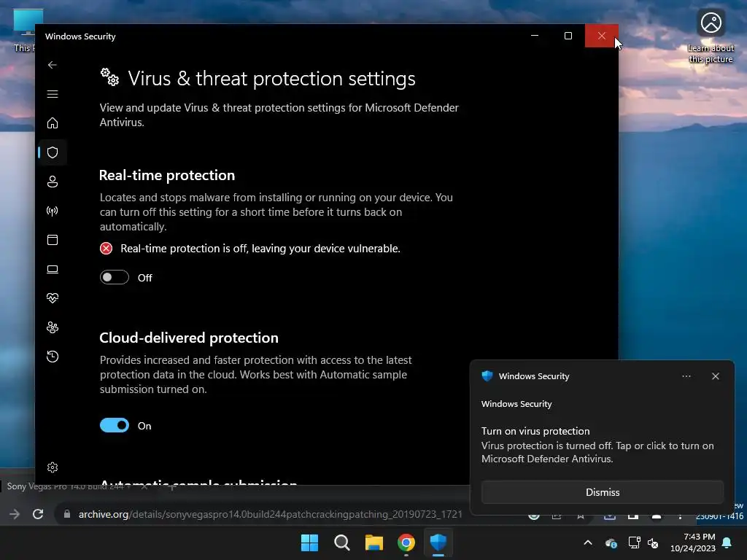Image resolution: width=747 pixels, height=560 pixels.
Task: Click the This PC desktop icon
Action: pos(26,31)
